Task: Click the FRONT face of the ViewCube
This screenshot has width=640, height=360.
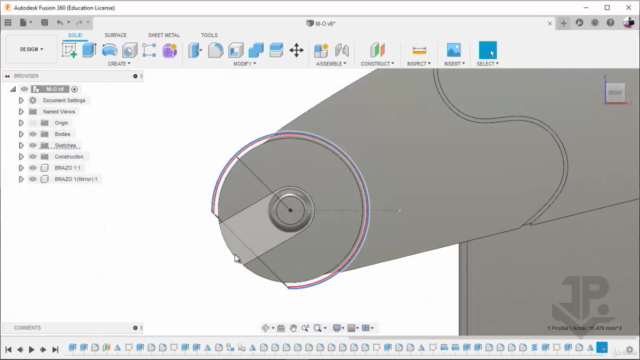Action: [x=615, y=93]
